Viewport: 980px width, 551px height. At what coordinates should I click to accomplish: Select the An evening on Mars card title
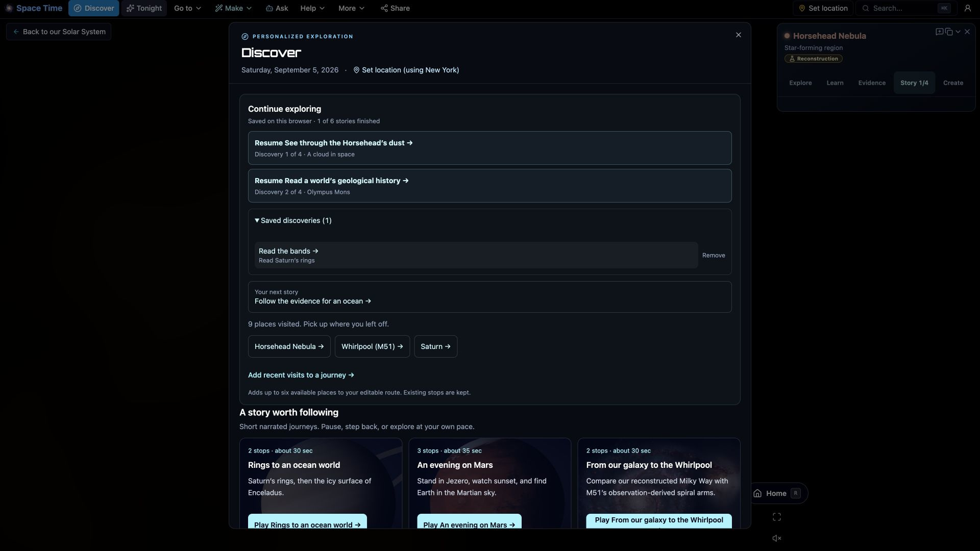tap(455, 465)
